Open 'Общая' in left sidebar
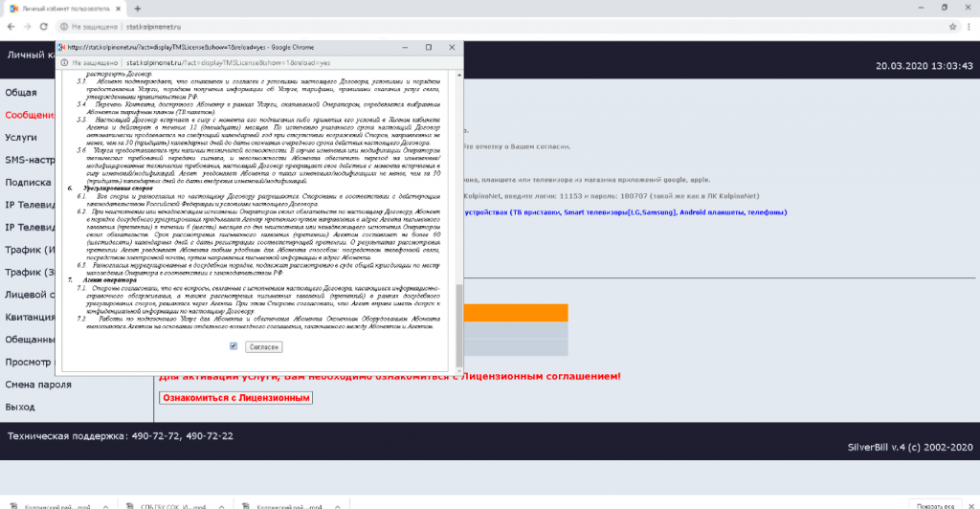980x509 pixels. pos(21,93)
